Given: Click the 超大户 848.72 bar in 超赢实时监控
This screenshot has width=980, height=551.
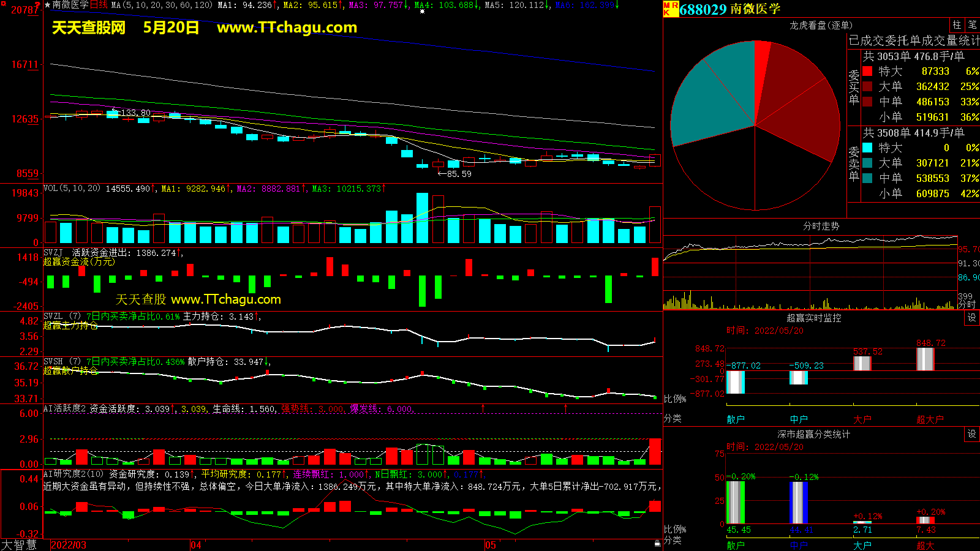Looking at the screenshot, I should coord(925,359).
